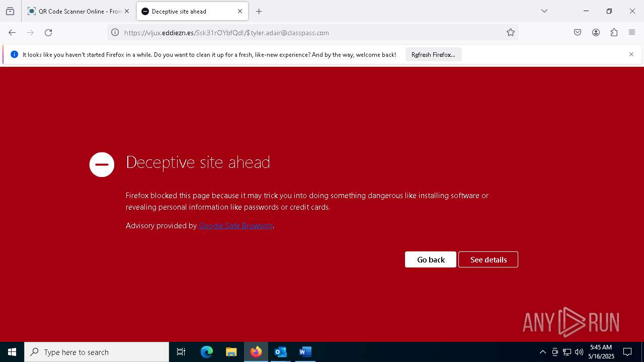The width and height of the screenshot is (644, 362).
Task: Select Firefox in the taskbar
Action: (x=256, y=352)
